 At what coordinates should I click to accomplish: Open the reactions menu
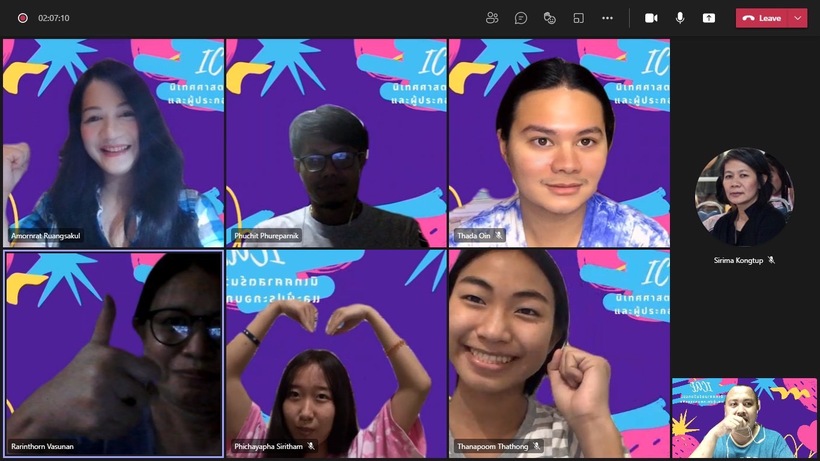pyautogui.click(x=549, y=18)
